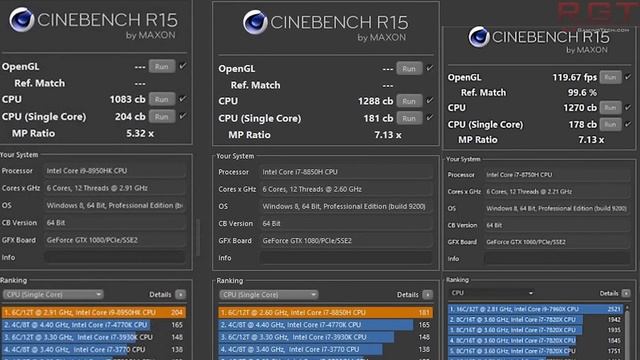This screenshot has height=360, width=640.
Task: Run CPU test in middle Cinebench window
Action: pyautogui.click(x=409, y=101)
